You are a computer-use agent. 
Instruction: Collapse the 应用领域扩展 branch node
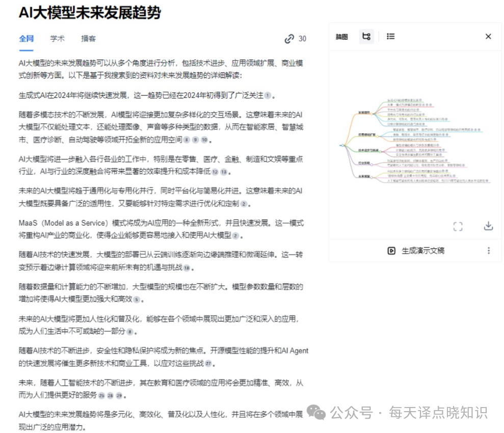click(378, 137)
